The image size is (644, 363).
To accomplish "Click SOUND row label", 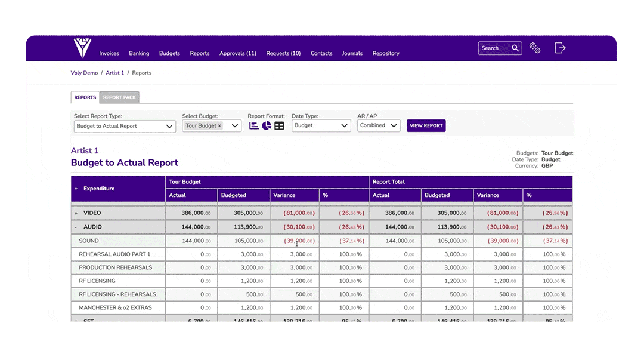I will (89, 241).
